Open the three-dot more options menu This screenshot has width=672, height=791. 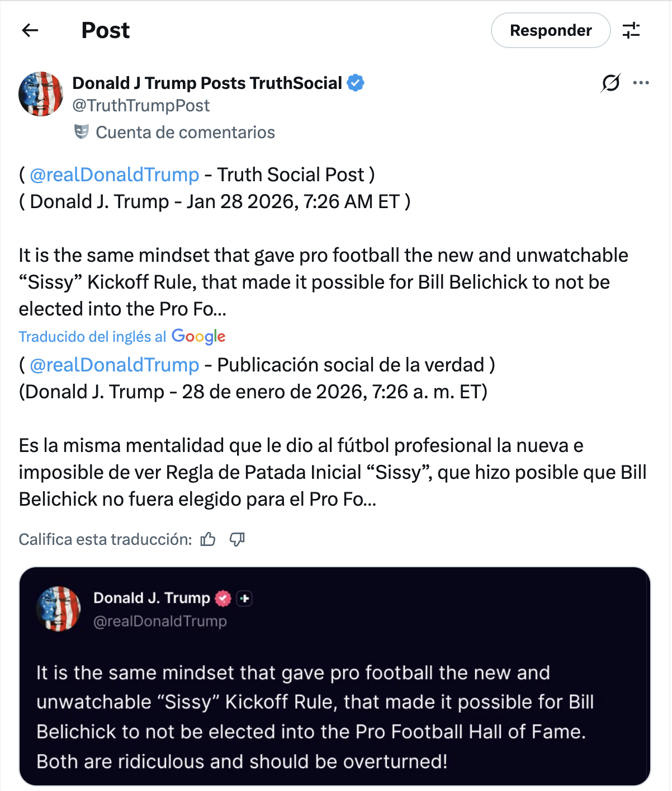click(641, 83)
